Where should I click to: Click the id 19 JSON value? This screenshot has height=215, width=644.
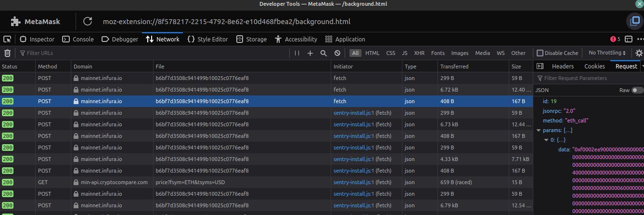pyautogui.click(x=554, y=101)
